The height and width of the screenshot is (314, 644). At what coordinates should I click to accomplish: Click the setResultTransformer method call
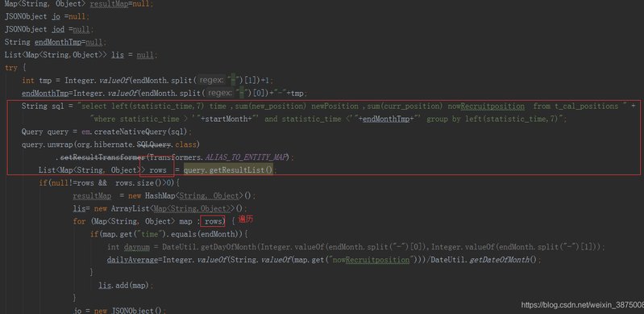pos(103,157)
